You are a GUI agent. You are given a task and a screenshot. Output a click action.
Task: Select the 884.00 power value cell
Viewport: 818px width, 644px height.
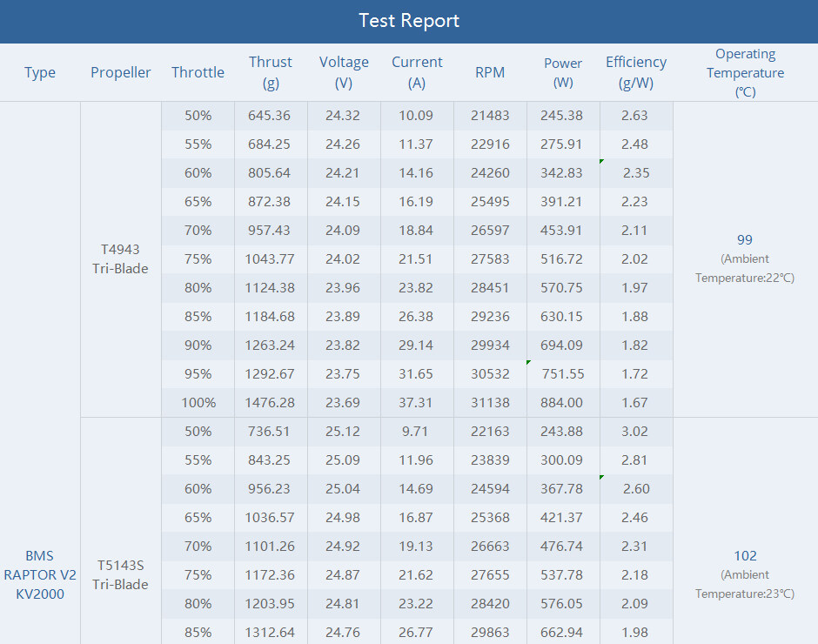(563, 403)
